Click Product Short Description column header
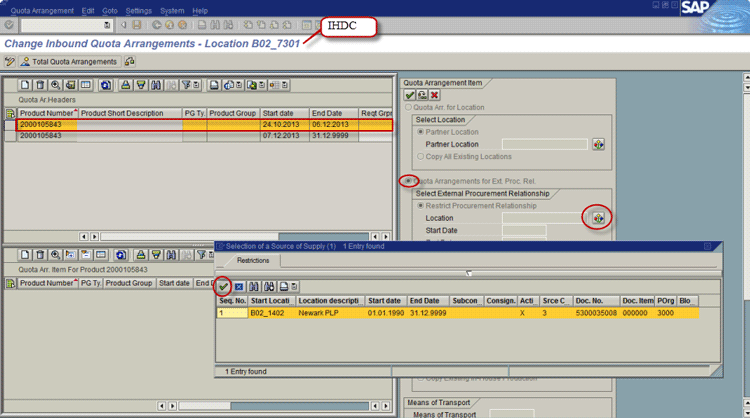Screen dimensions: 750x418 click(x=130, y=113)
